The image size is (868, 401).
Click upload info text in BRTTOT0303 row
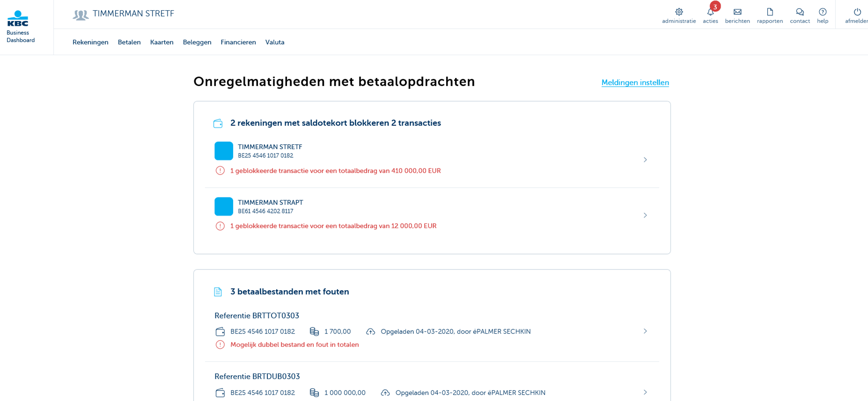coord(456,332)
